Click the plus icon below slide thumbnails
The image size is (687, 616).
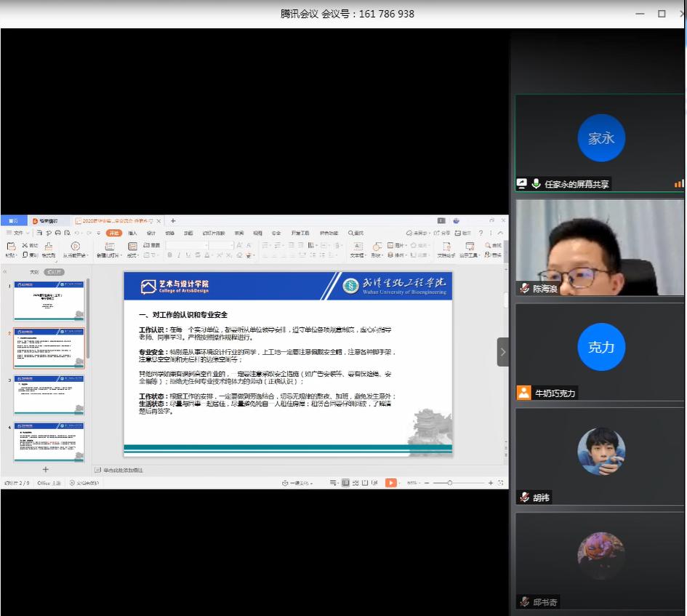[45, 470]
